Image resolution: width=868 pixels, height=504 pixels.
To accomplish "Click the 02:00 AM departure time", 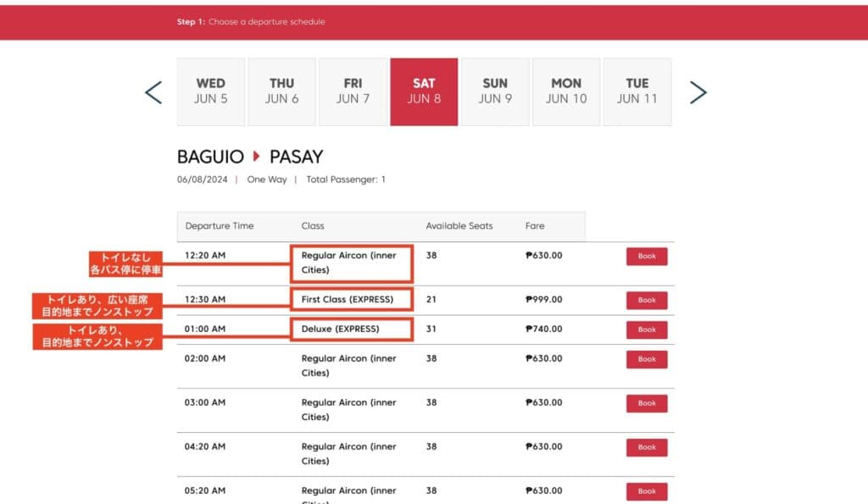I will point(205,358).
